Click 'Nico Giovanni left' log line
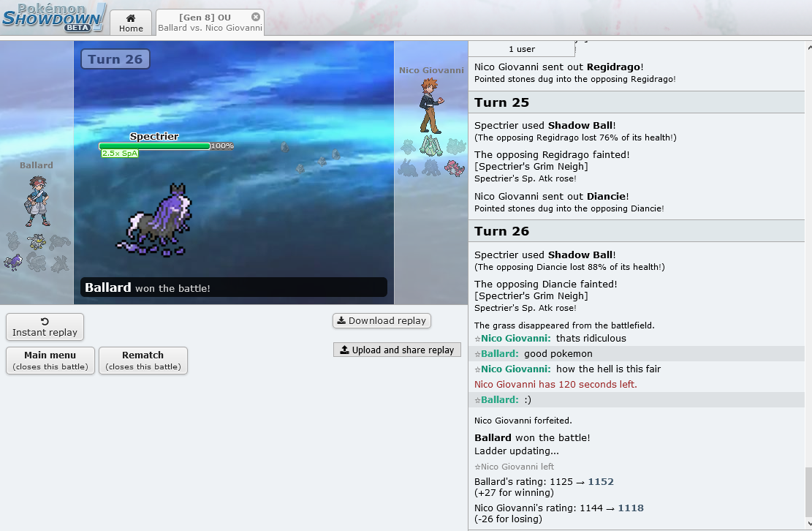The width and height of the screenshot is (812, 531). click(x=515, y=467)
